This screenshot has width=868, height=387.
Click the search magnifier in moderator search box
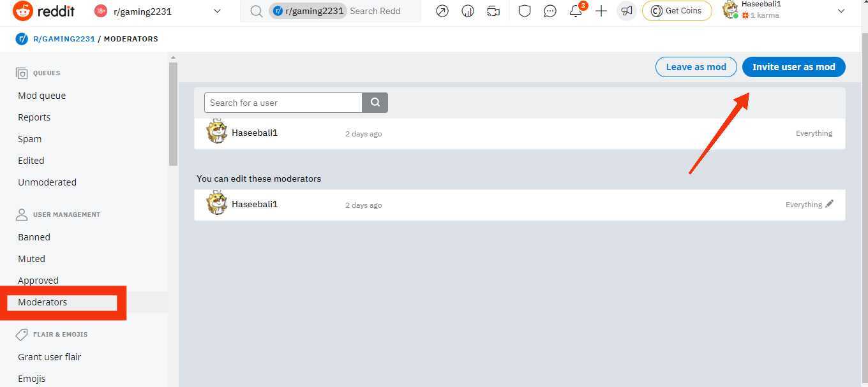375,102
